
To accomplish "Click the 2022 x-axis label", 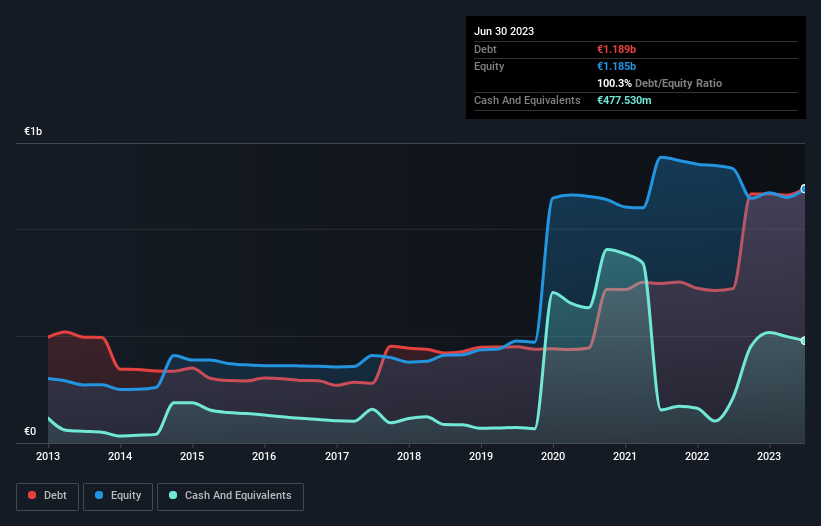I will click(x=697, y=456).
